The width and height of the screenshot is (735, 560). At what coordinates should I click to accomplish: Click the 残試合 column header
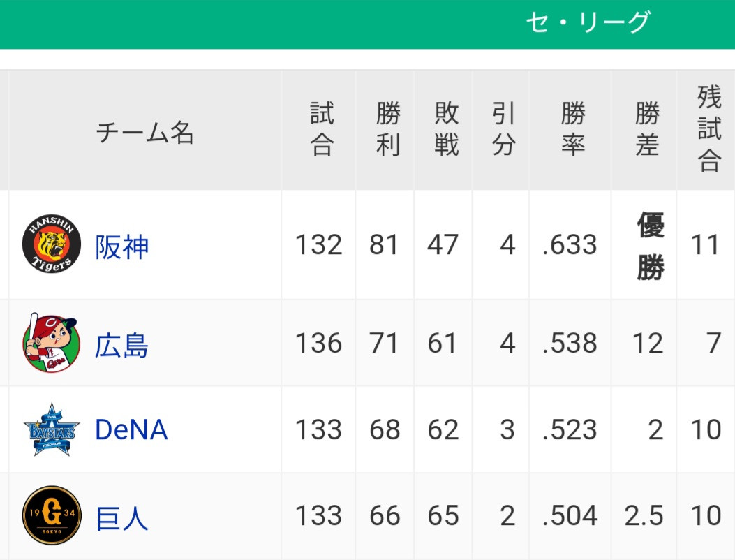click(708, 128)
